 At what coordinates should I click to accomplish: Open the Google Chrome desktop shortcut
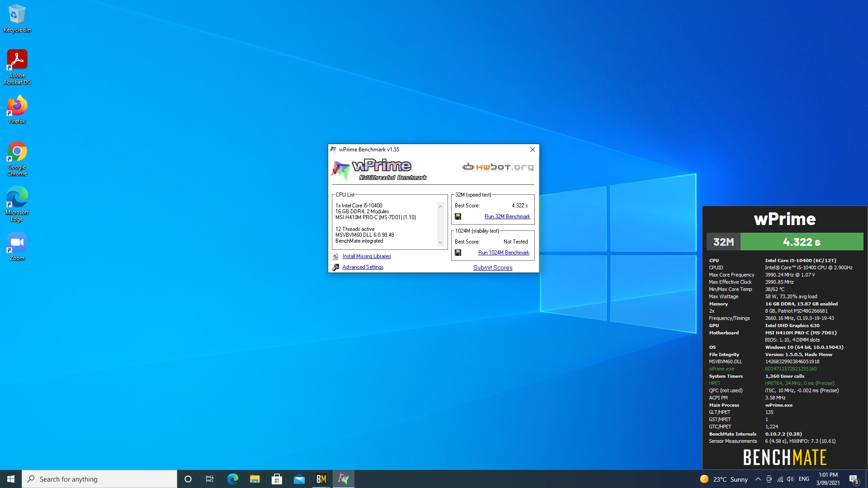pyautogui.click(x=17, y=159)
